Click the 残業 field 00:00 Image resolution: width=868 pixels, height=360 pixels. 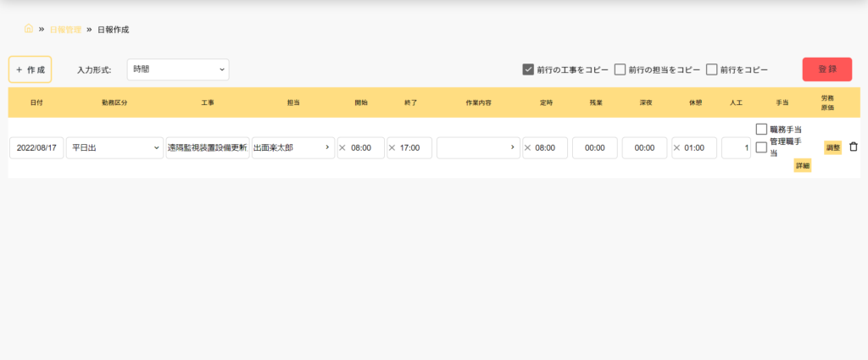click(594, 147)
